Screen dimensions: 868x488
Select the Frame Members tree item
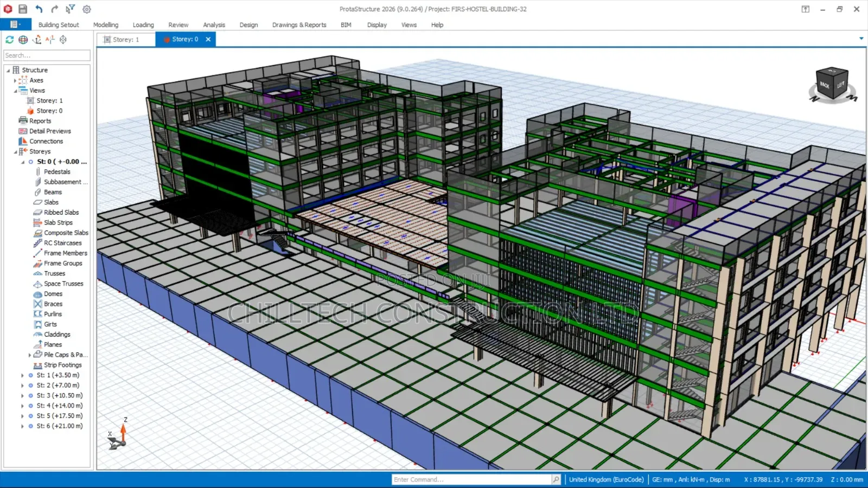65,253
